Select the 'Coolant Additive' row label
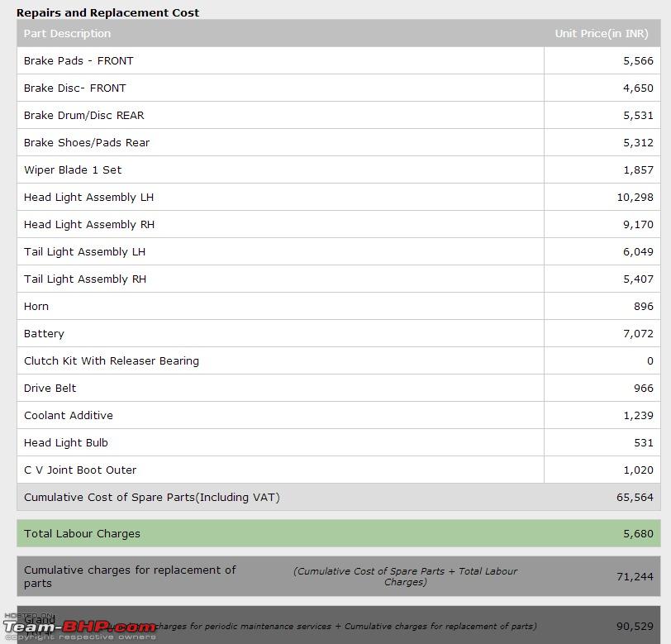This screenshot has width=671, height=644. pos(69,416)
